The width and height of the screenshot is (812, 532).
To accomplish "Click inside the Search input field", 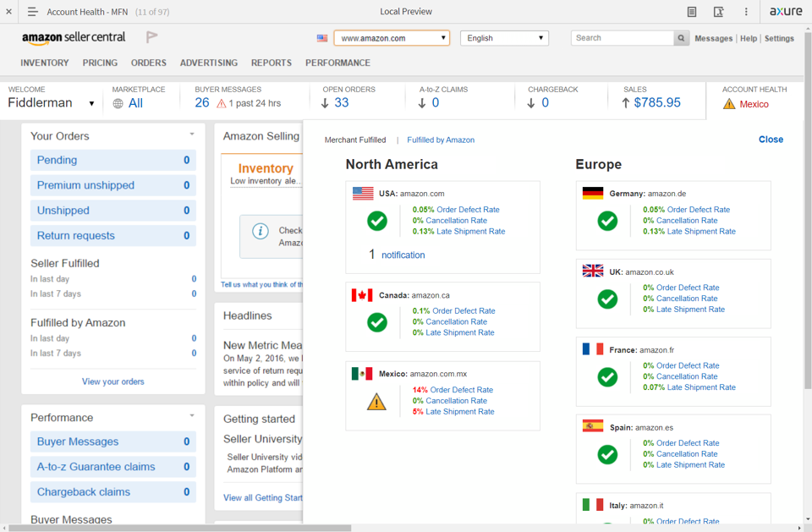I will 622,38.
